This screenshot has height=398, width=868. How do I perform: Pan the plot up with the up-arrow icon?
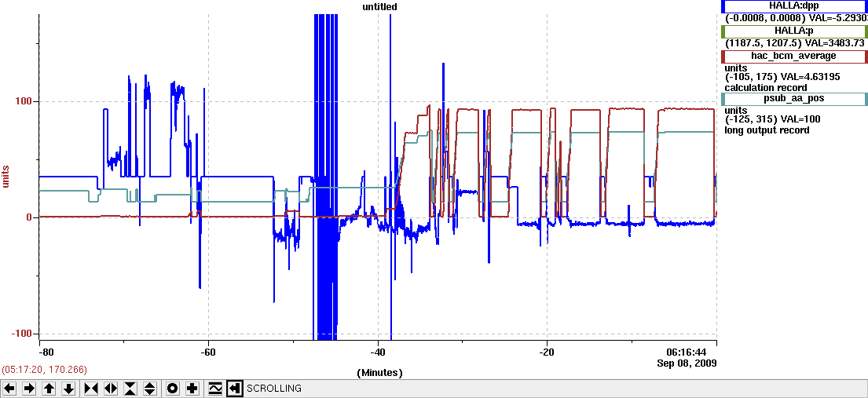tap(49, 389)
